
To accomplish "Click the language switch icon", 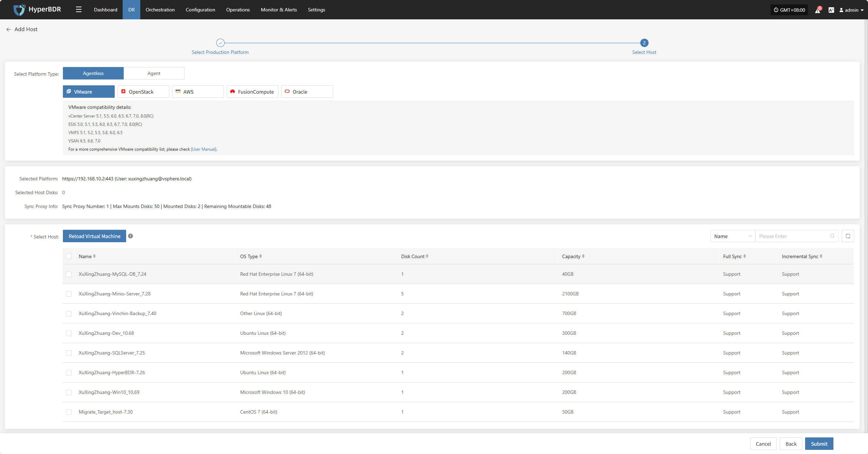I will (831, 10).
